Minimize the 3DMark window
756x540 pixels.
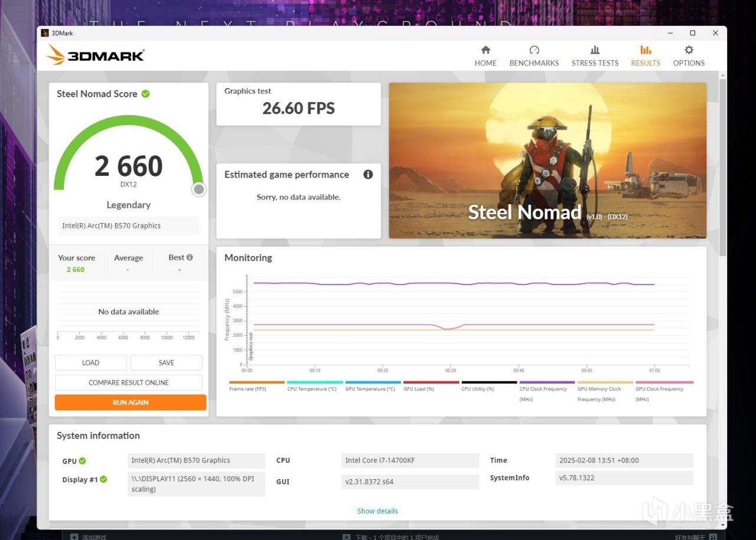click(x=670, y=33)
